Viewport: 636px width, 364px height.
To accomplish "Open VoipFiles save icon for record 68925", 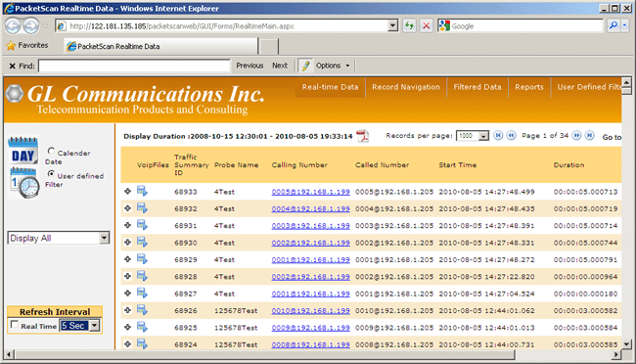I will (x=142, y=327).
